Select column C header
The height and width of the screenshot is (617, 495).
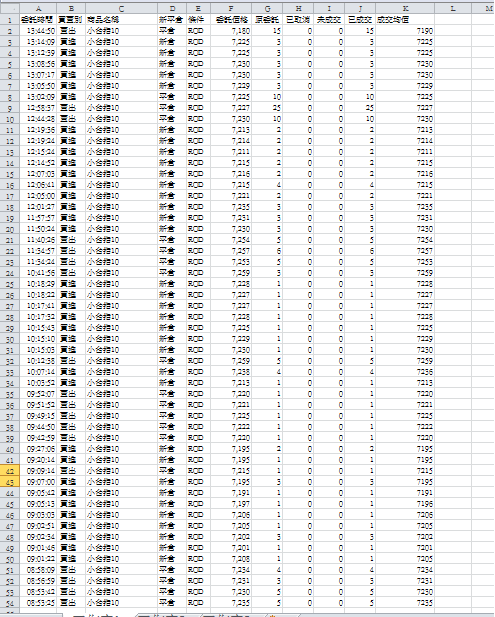(122, 9)
